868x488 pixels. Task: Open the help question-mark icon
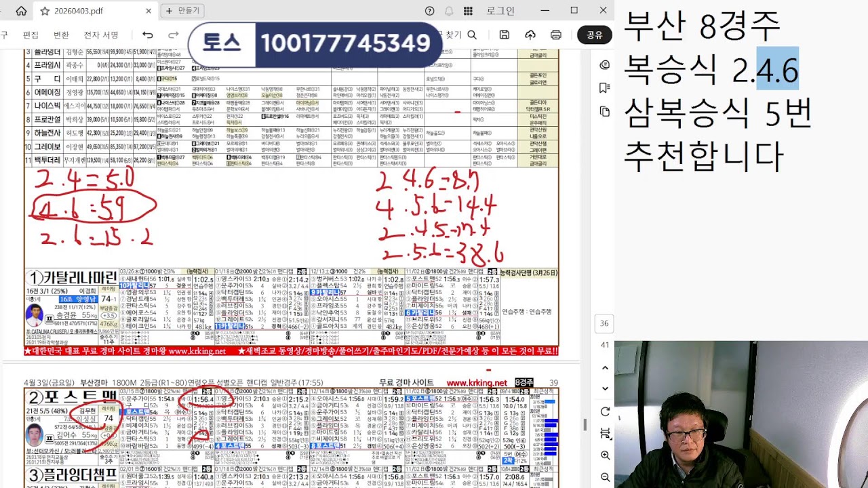[429, 11]
